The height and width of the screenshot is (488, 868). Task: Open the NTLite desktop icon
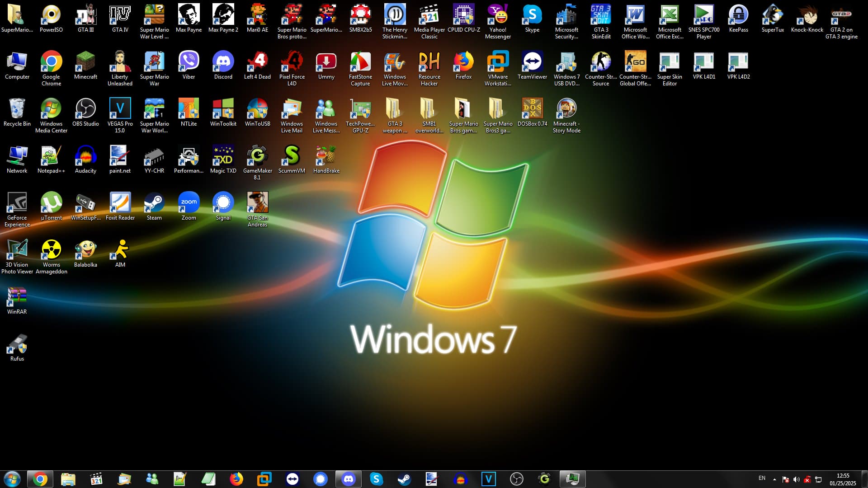(x=189, y=113)
